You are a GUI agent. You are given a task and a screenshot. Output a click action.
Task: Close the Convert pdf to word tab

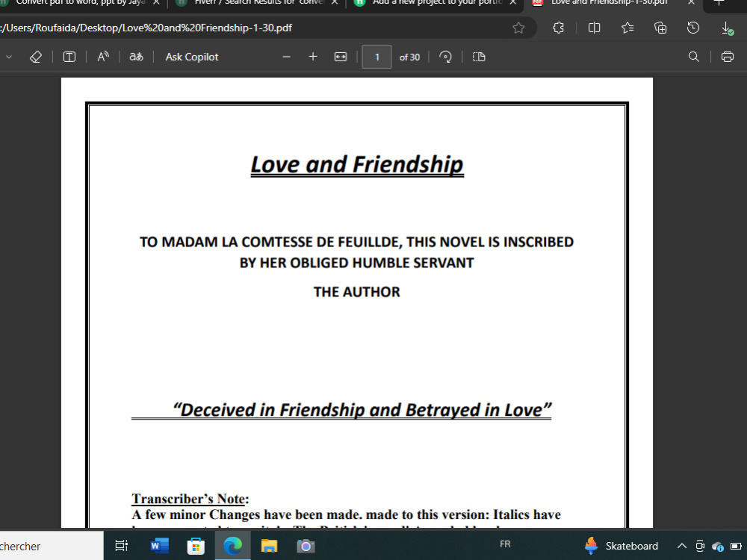[x=156, y=3]
